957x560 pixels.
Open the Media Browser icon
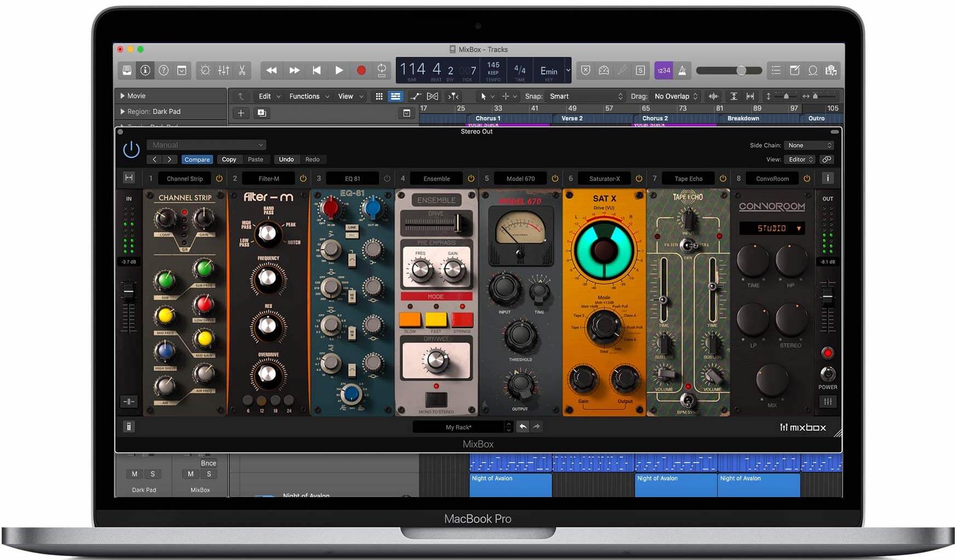(831, 70)
